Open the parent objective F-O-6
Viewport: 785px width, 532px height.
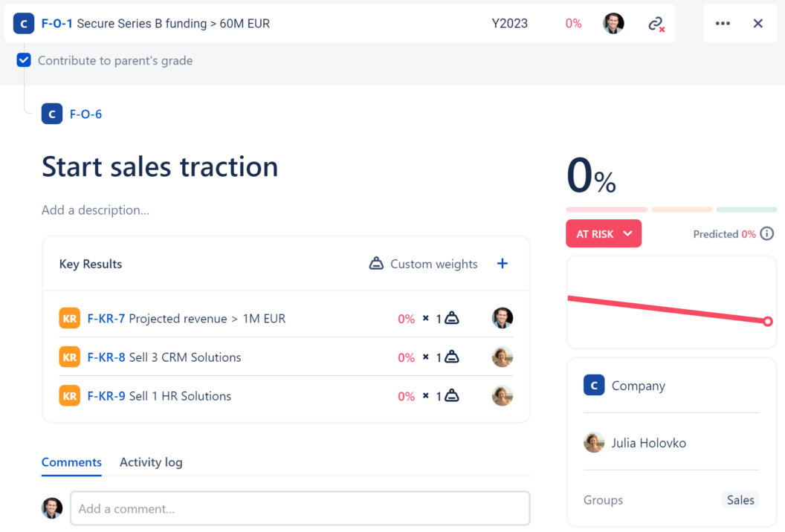pyautogui.click(x=86, y=114)
